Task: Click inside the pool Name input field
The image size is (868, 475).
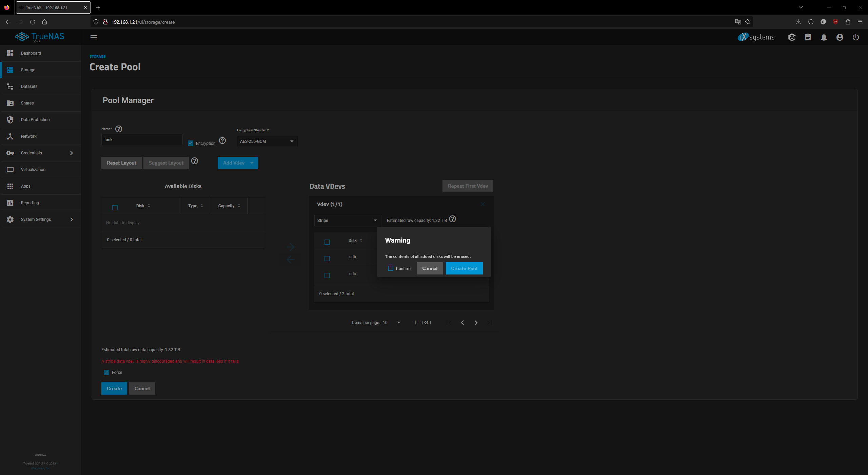Action: (x=142, y=139)
